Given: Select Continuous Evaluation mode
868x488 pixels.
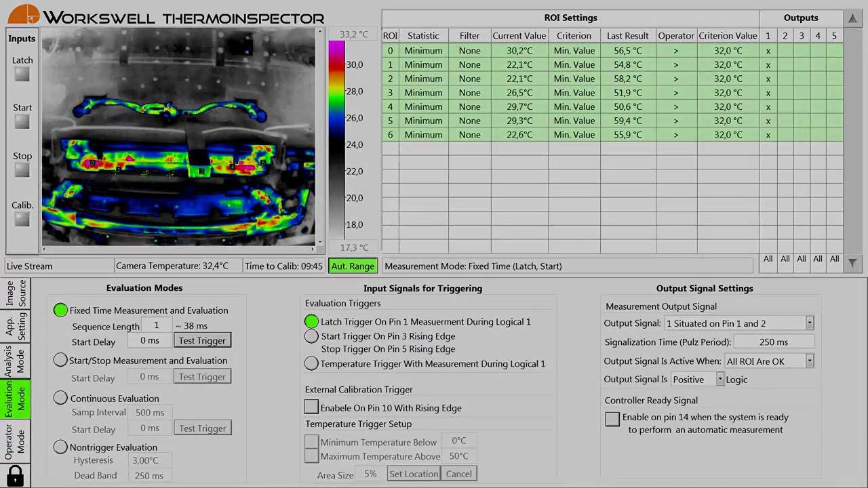Looking at the screenshot, I should pos(60,399).
